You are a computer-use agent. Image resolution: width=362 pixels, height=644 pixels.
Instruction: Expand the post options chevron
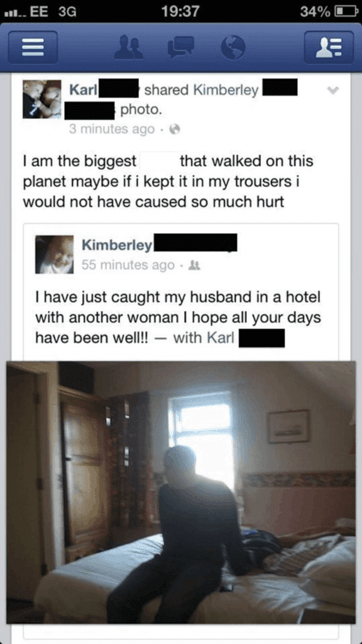[x=334, y=91]
